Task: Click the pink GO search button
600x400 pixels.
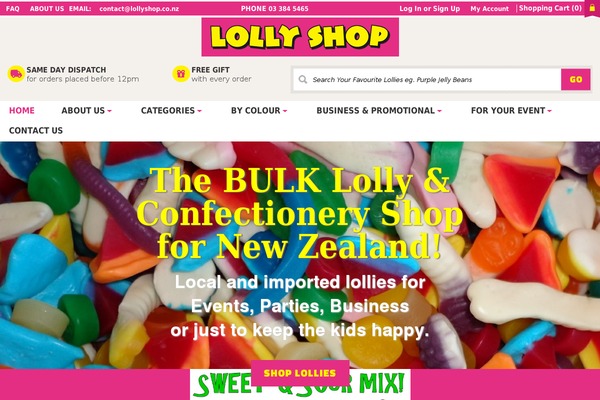Action: click(576, 79)
